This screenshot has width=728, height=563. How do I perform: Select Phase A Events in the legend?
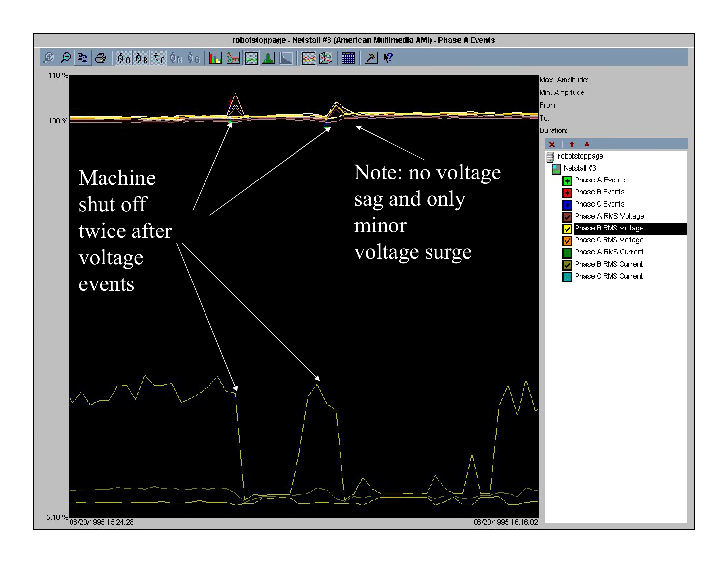(600, 180)
